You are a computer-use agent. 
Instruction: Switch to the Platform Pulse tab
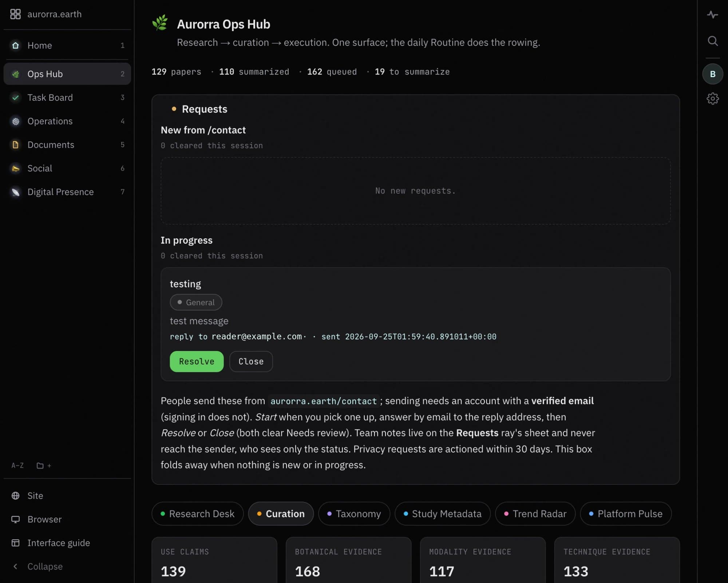(x=626, y=514)
